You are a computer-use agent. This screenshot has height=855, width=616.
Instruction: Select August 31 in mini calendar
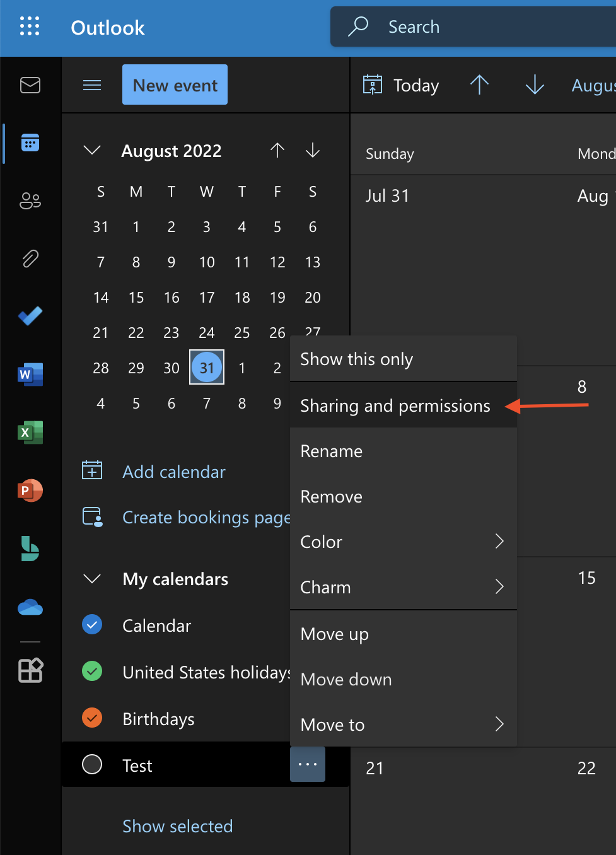click(207, 367)
